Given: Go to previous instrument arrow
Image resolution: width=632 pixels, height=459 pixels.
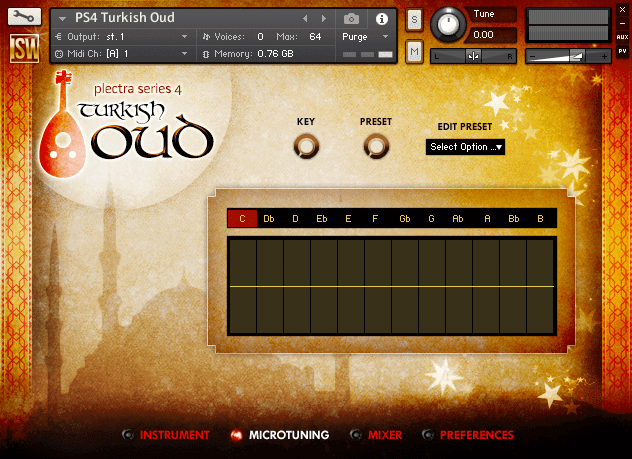Looking at the screenshot, I should [x=305, y=19].
